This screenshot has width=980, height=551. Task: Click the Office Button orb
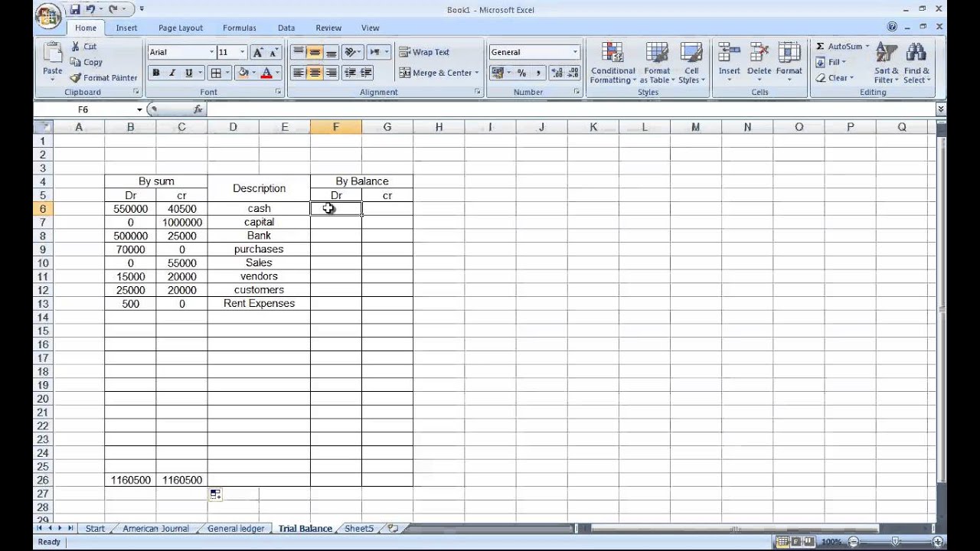pos(47,16)
